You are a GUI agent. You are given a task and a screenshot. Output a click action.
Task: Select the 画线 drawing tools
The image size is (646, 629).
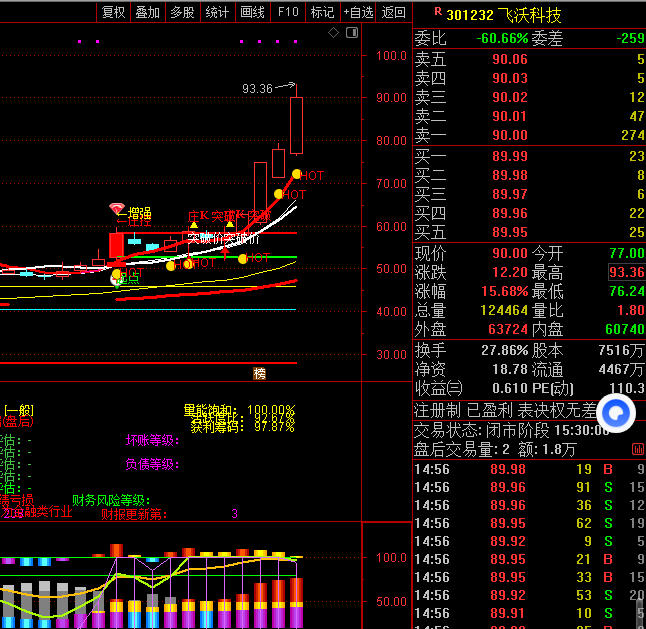(x=252, y=12)
